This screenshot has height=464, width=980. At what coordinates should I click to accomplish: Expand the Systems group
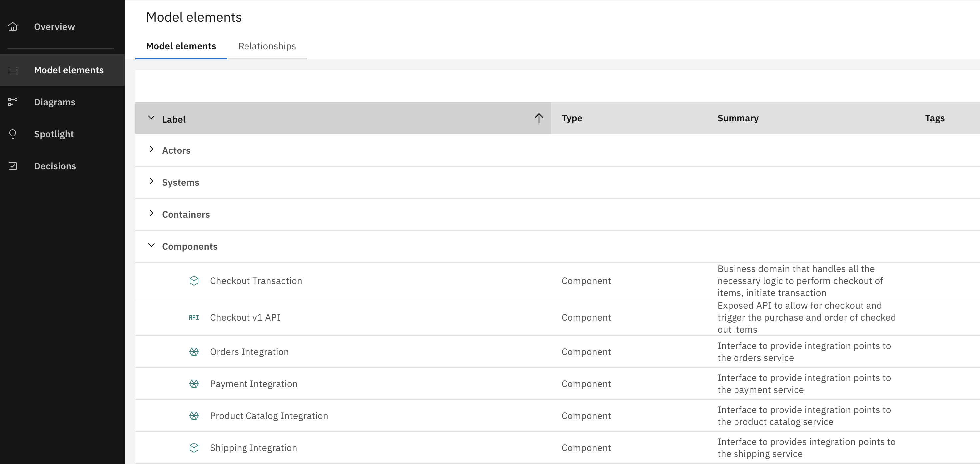[151, 181]
